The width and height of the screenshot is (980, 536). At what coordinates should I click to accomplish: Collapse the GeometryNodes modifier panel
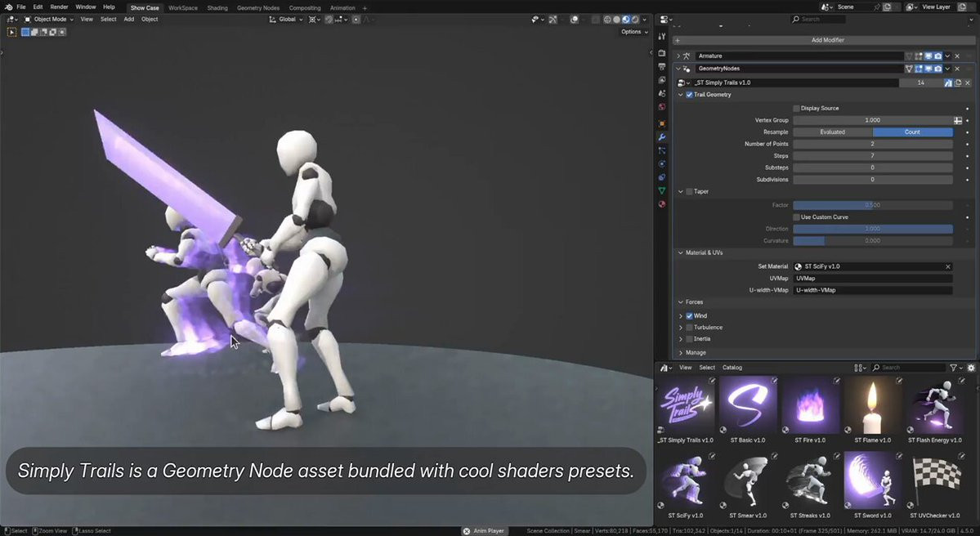(x=678, y=69)
